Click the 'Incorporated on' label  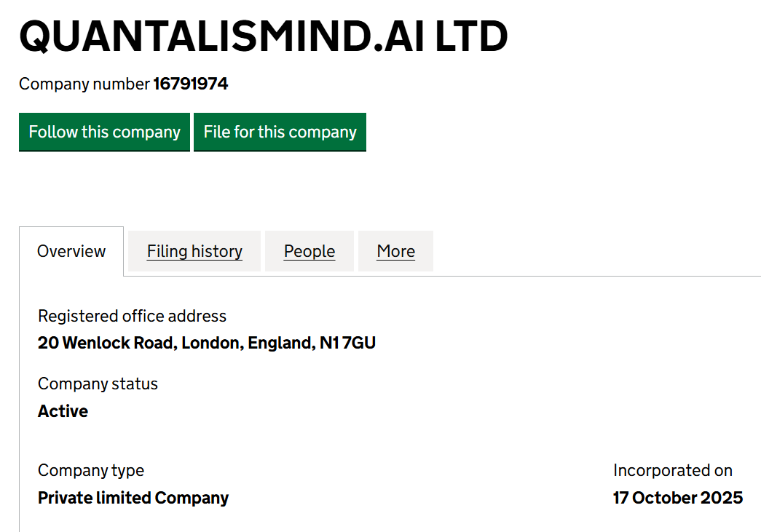point(672,470)
